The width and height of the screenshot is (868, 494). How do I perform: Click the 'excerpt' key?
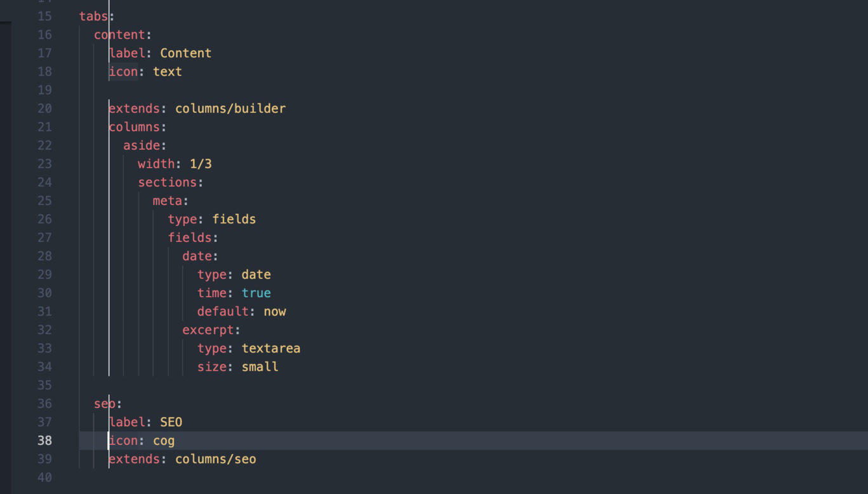click(x=208, y=330)
